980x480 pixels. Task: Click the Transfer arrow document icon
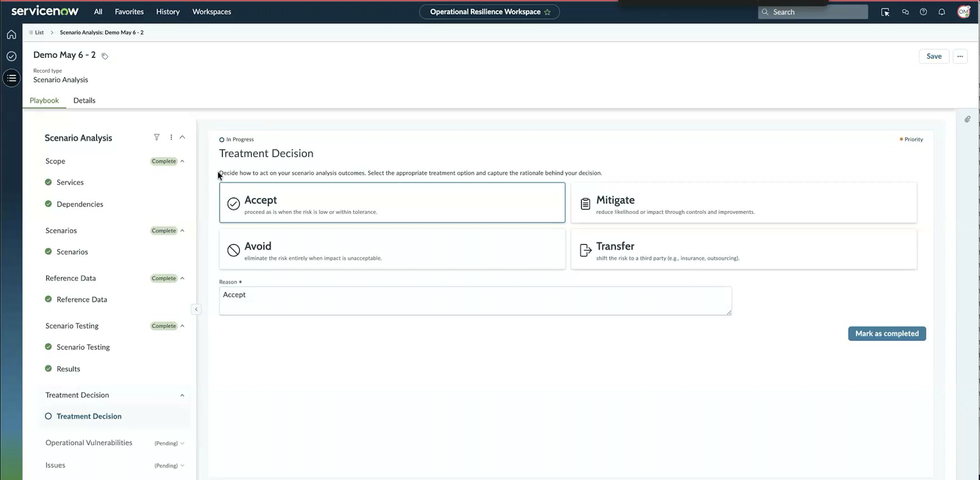pos(586,250)
